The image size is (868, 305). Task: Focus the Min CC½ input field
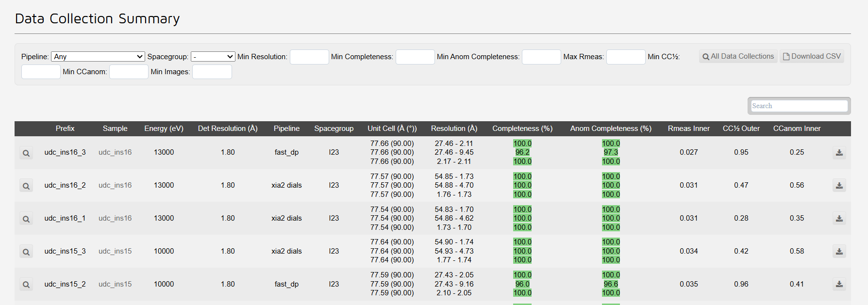[x=41, y=72]
